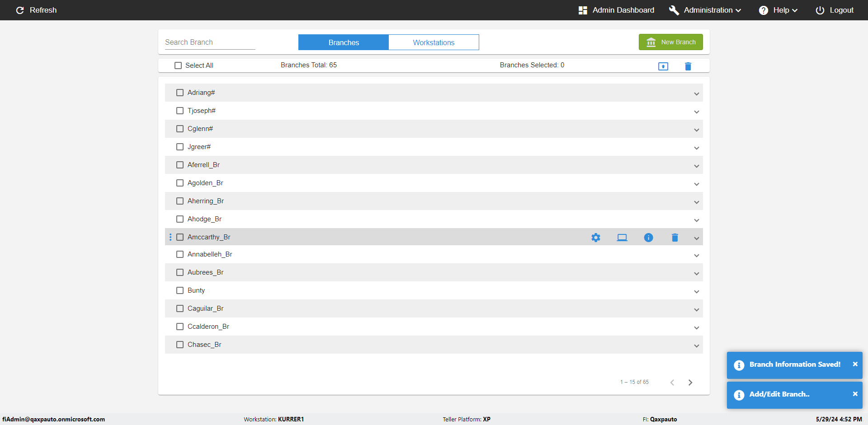Click info icon in Add/Edit Branch toast
Screen dimensions: 868x425
(x=739, y=395)
